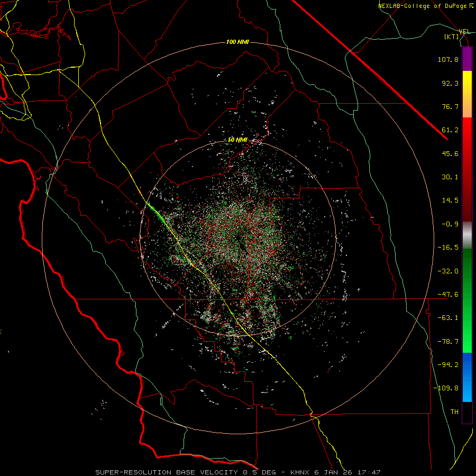Image resolution: width=476 pixels, height=476 pixels.
Task: Click the 107.8 velocity scale value
Action: click(448, 59)
